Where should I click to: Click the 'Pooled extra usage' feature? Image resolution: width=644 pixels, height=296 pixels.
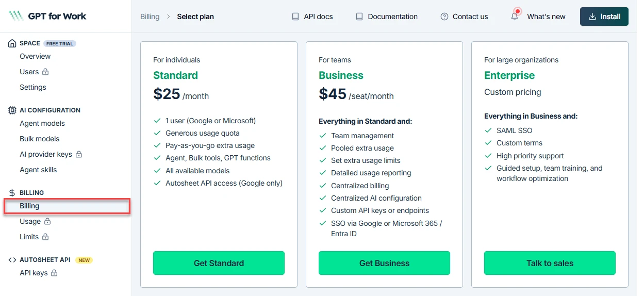pyautogui.click(x=362, y=148)
